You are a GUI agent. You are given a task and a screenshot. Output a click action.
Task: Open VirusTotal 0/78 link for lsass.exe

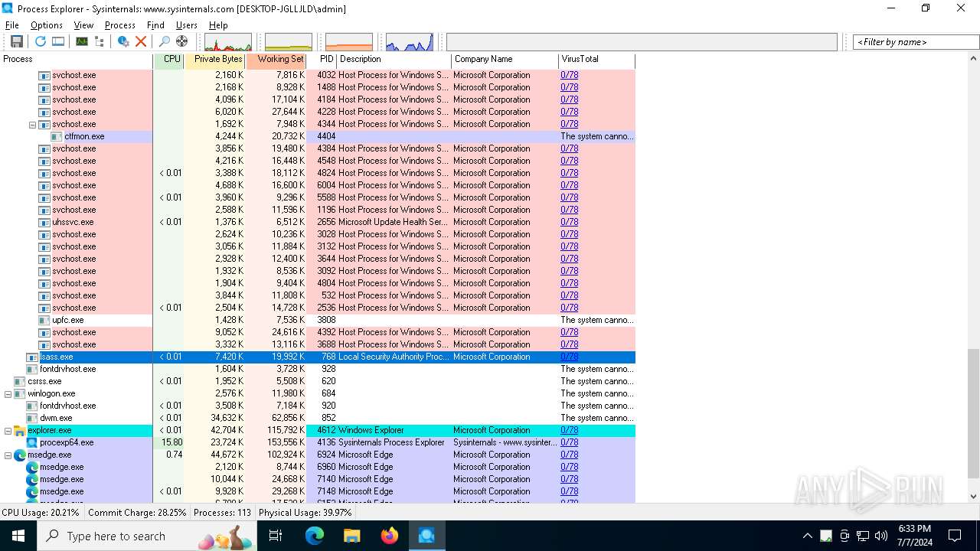[x=570, y=357]
